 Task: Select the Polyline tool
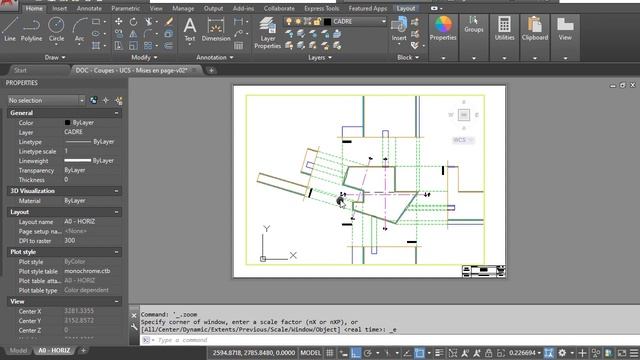[31, 29]
